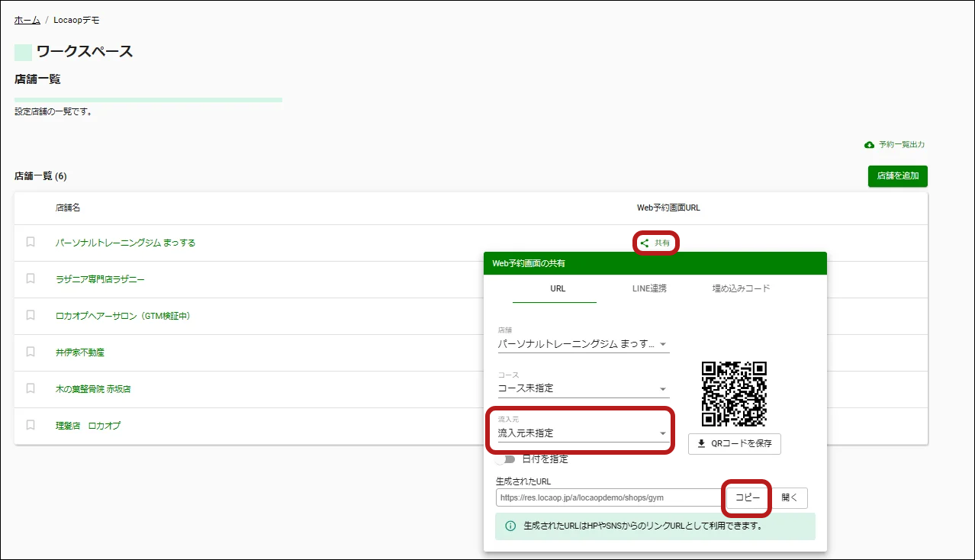
Task: Click the share icon for パーソナルトレーニングジム まっする
Action: pyautogui.click(x=645, y=243)
